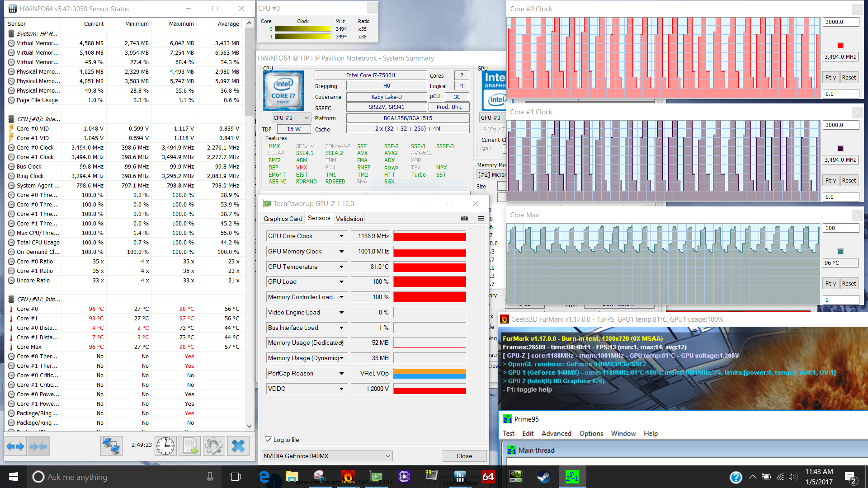
Task: Open HWiNFO remote network monitoring icon
Action: [111, 446]
